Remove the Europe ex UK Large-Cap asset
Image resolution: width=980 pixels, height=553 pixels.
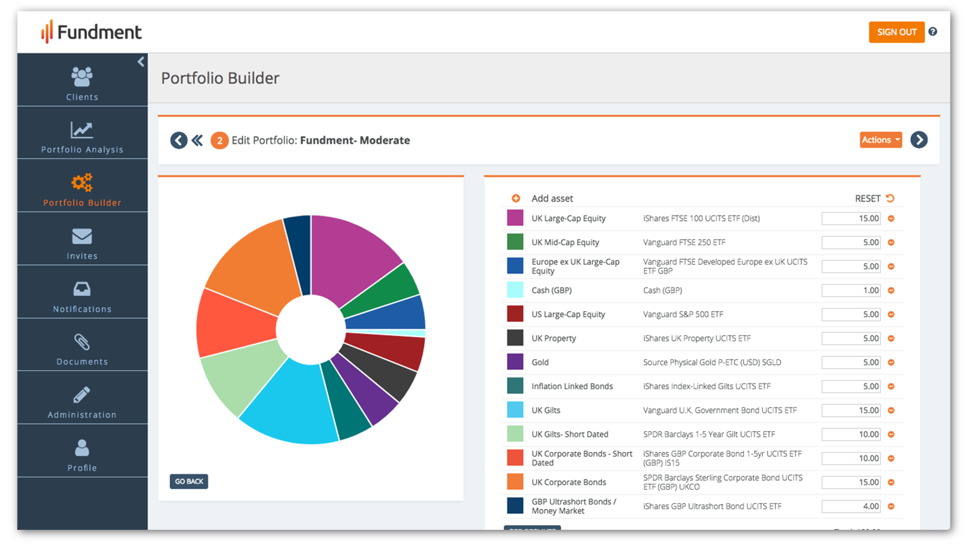pos(891,266)
